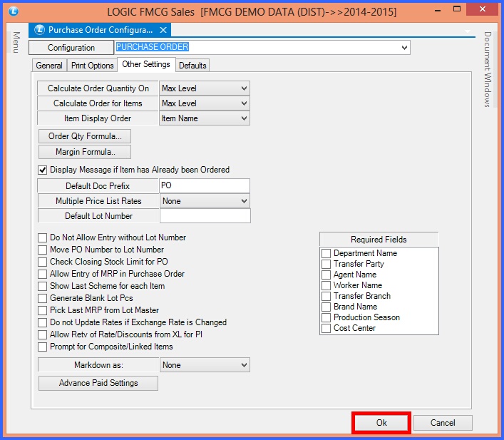Expand the Configuration PURCHASE ORDER dropdown

(x=404, y=48)
